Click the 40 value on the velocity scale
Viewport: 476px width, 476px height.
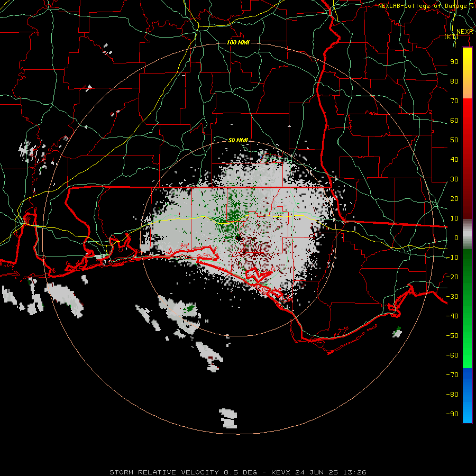[x=454, y=159]
